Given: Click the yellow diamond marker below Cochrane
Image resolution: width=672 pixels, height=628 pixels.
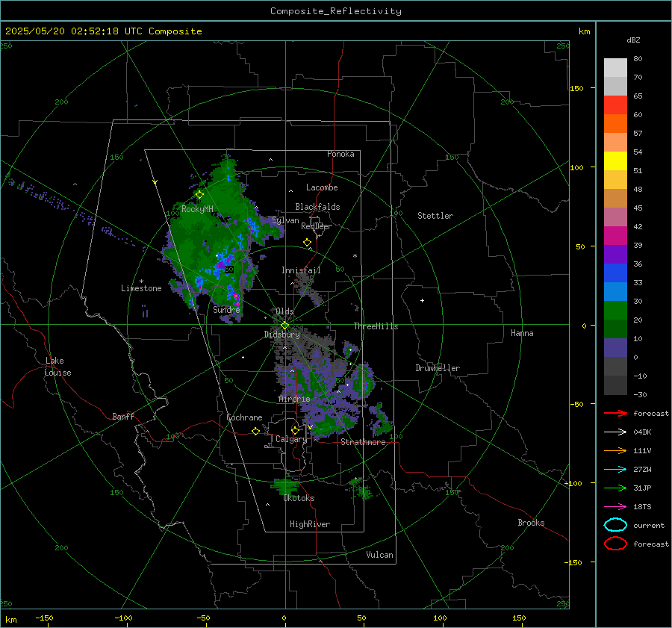Looking at the screenshot, I should pos(255,431).
